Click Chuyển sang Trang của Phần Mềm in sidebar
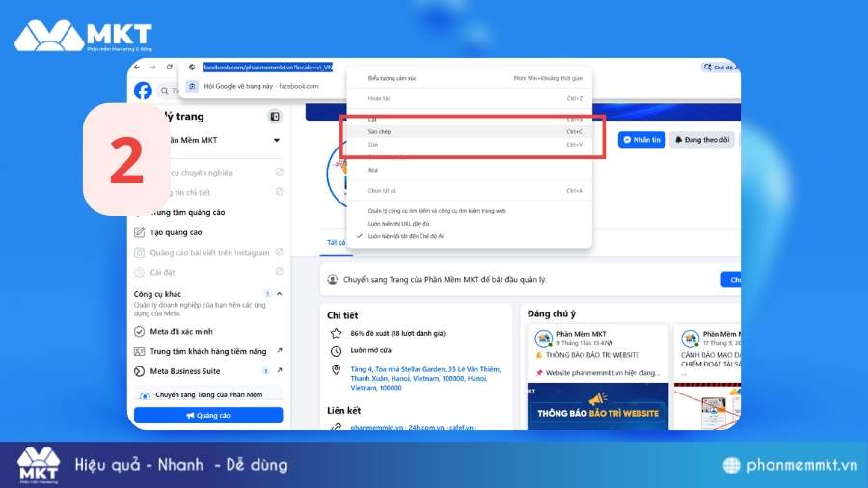This screenshot has width=868, height=488. coord(208,394)
